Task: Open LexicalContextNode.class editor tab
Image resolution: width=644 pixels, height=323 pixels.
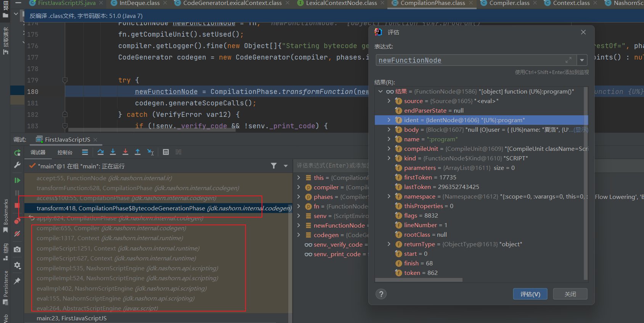Action: pos(341,3)
